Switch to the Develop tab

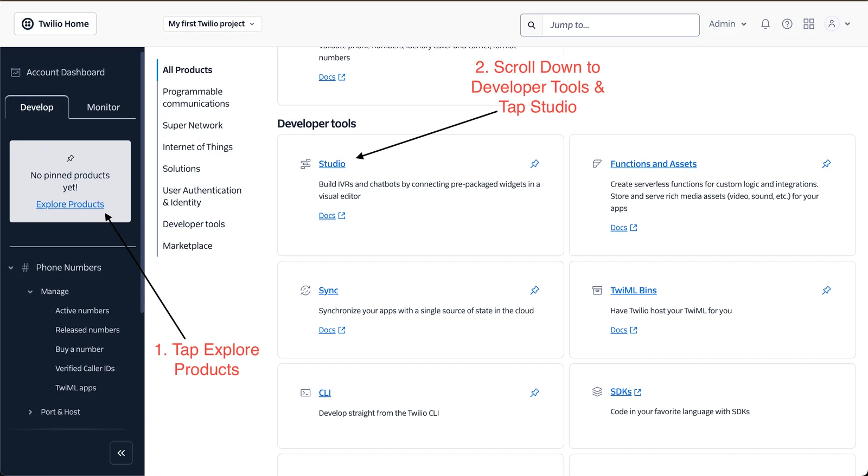37,107
